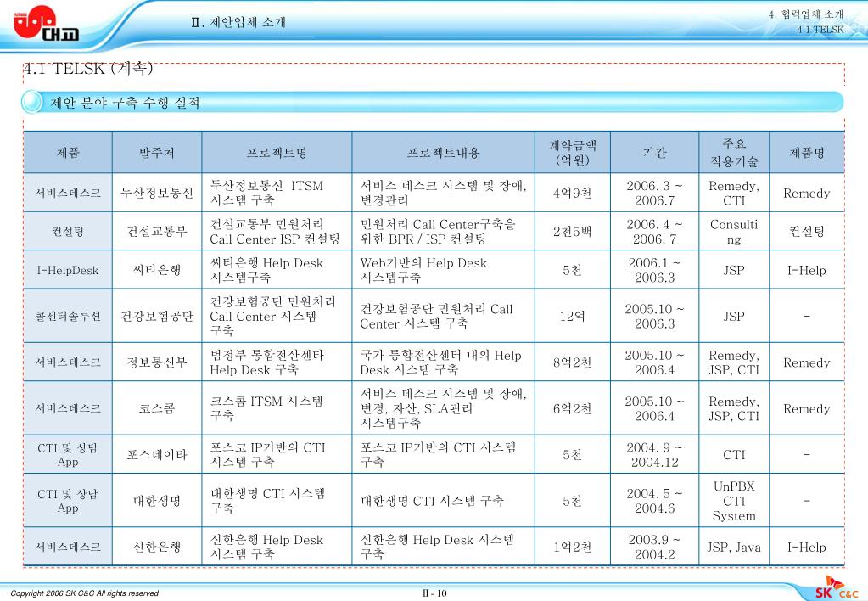Select the '건설교통부' client cell
The width and height of the screenshot is (868, 601).
(157, 231)
